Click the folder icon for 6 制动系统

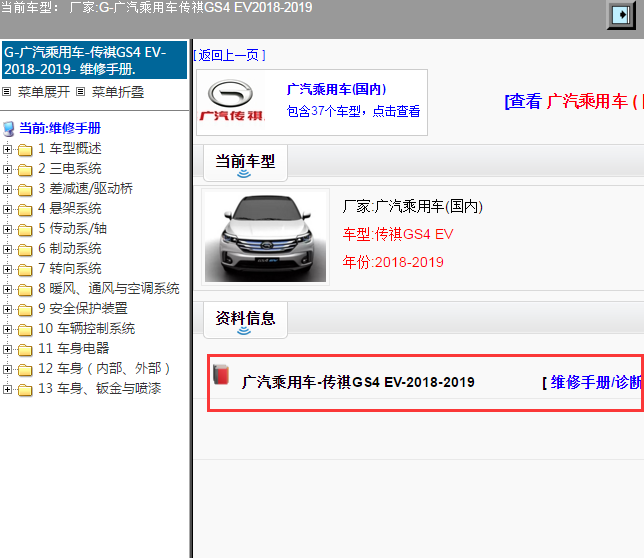pyautogui.click(x=25, y=250)
